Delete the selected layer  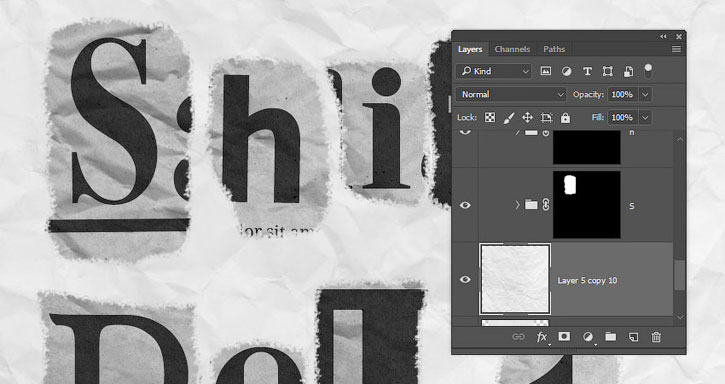pyautogui.click(x=656, y=337)
